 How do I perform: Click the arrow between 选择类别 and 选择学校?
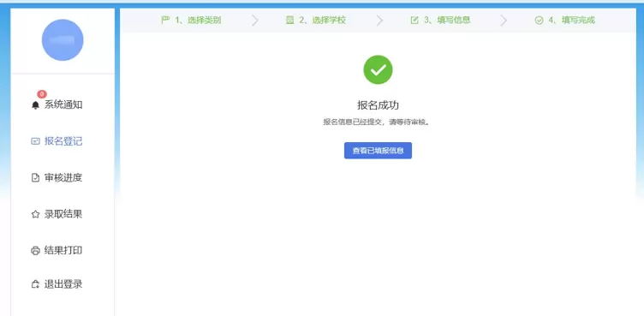tap(255, 21)
